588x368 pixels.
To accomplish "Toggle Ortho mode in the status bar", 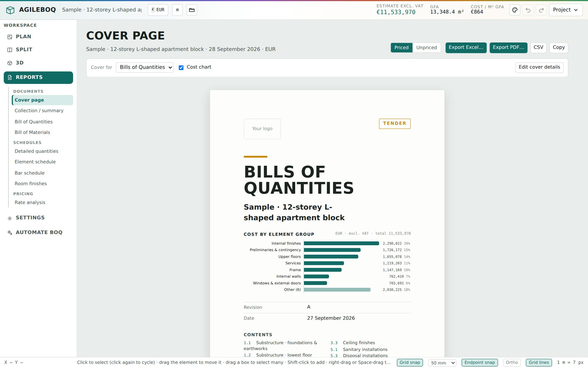I will click(x=512, y=362).
